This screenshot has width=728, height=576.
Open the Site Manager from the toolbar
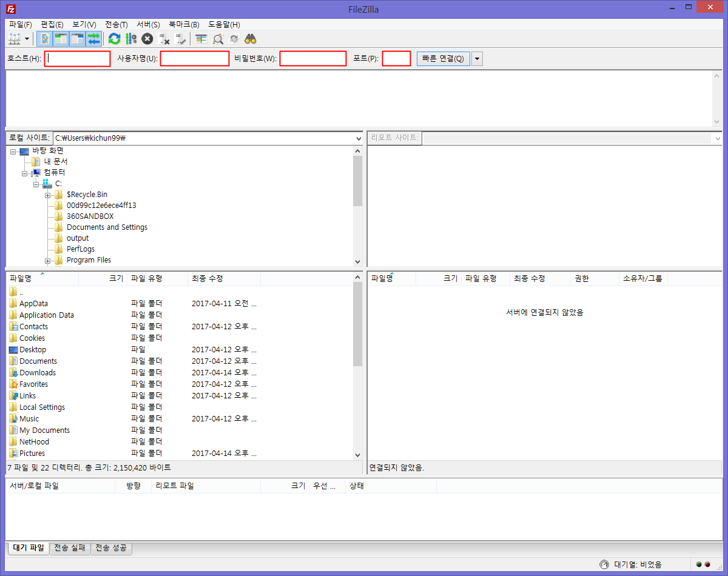(14, 39)
